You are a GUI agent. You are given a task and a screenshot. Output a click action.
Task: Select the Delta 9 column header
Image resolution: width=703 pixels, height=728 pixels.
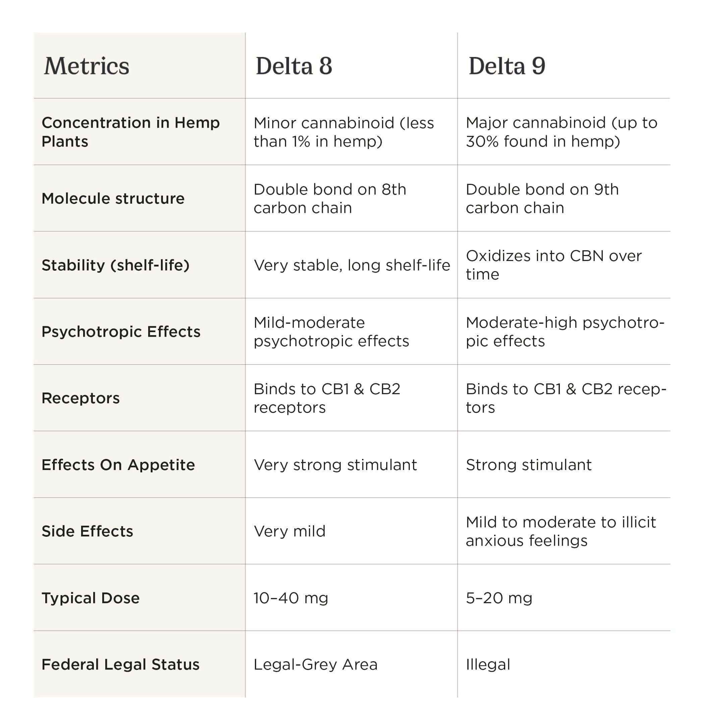[x=507, y=66]
